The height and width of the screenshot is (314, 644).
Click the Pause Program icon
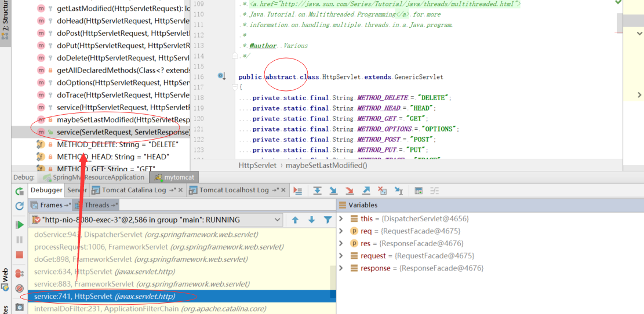click(x=19, y=240)
